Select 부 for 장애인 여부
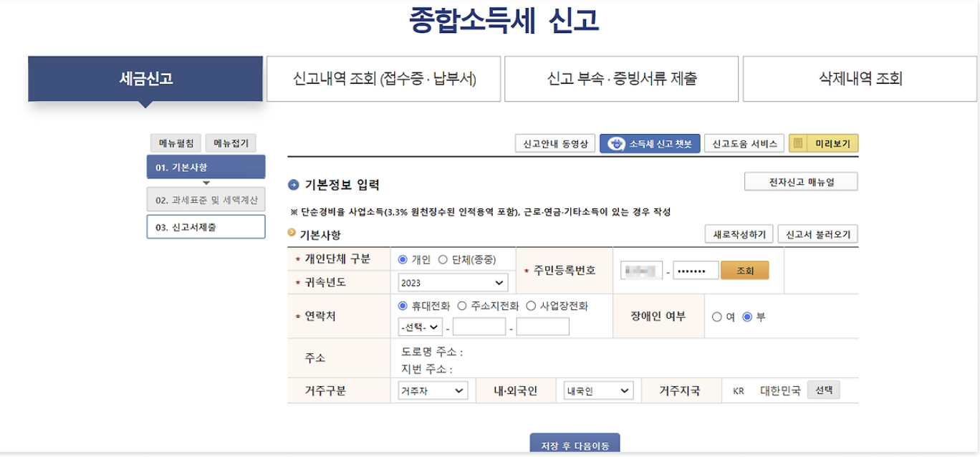980x457 pixels. [x=747, y=317]
